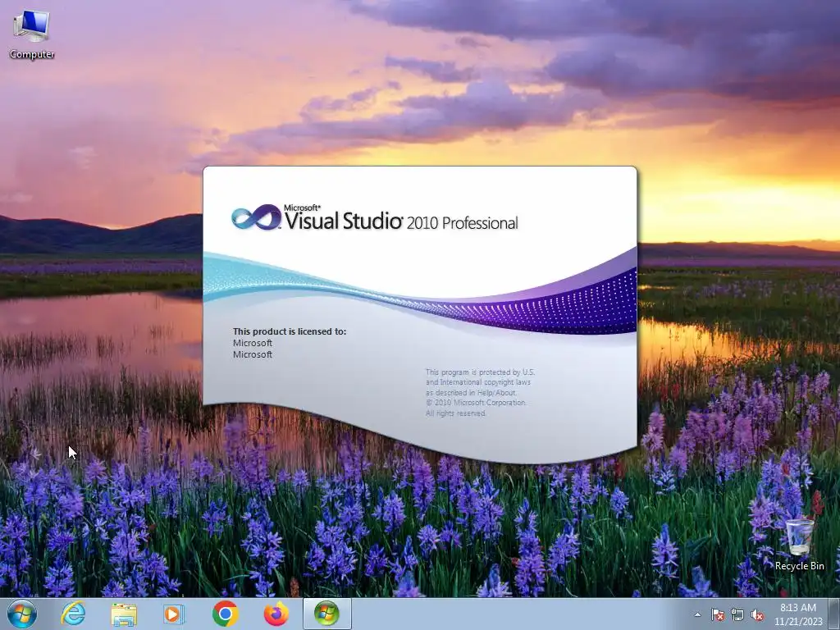Screen dimensions: 840x630
Task: Launch Windows Media Player from taskbar
Action: point(174,614)
